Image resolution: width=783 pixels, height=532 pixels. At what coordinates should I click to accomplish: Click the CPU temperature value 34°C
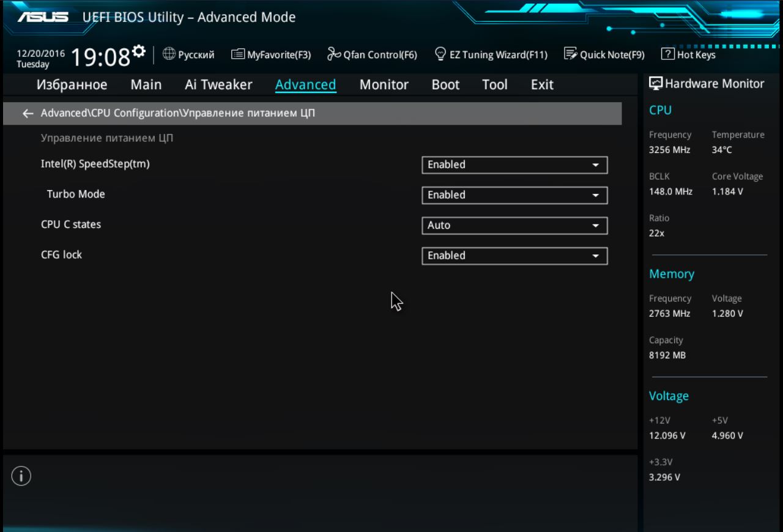[x=722, y=150]
